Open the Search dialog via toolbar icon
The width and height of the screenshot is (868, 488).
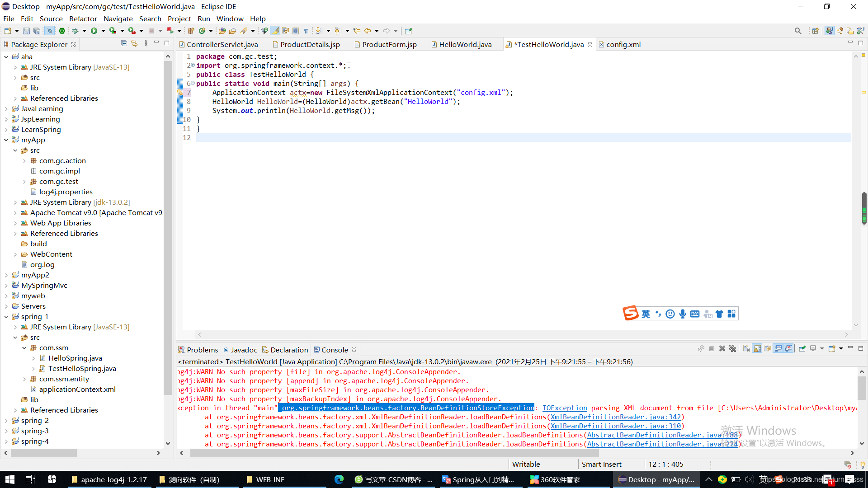[x=798, y=30]
